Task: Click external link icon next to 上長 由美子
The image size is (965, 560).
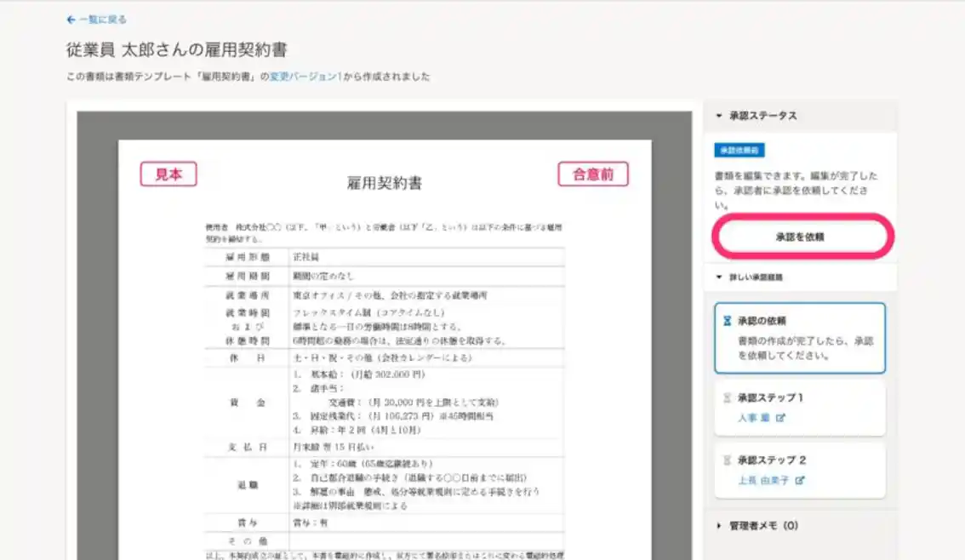Action: click(x=800, y=480)
